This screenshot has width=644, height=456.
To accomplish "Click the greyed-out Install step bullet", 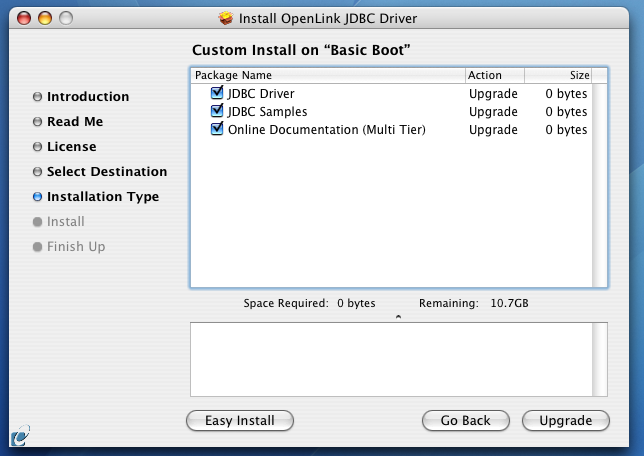I will click(38, 222).
